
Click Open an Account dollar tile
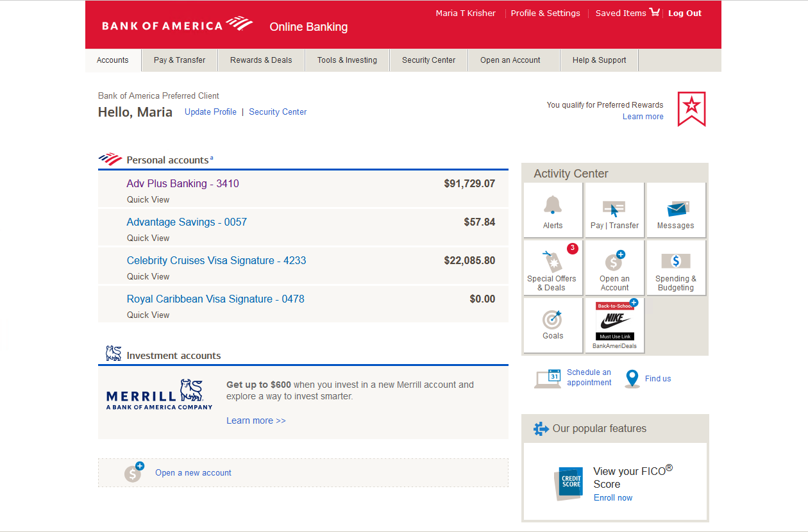pyautogui.click(x=614, y=268)
